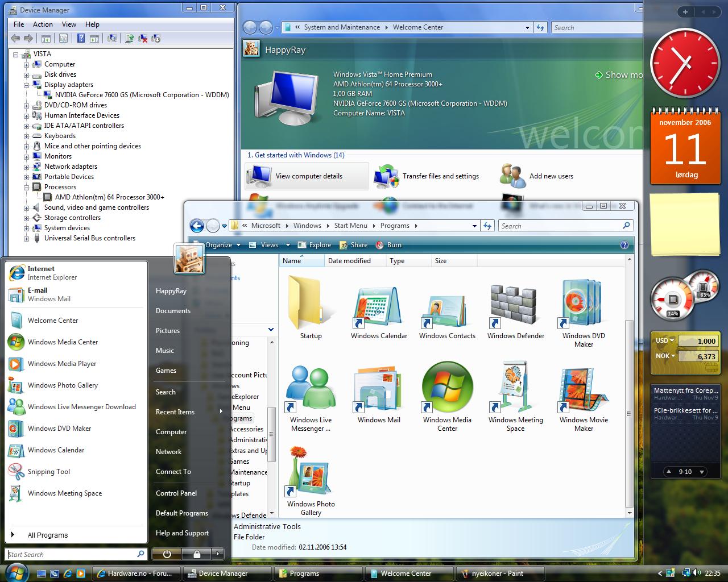Viewport: 728px width, 582px height.
Task: Expand the Network adapters node
Action: (26, 167)
